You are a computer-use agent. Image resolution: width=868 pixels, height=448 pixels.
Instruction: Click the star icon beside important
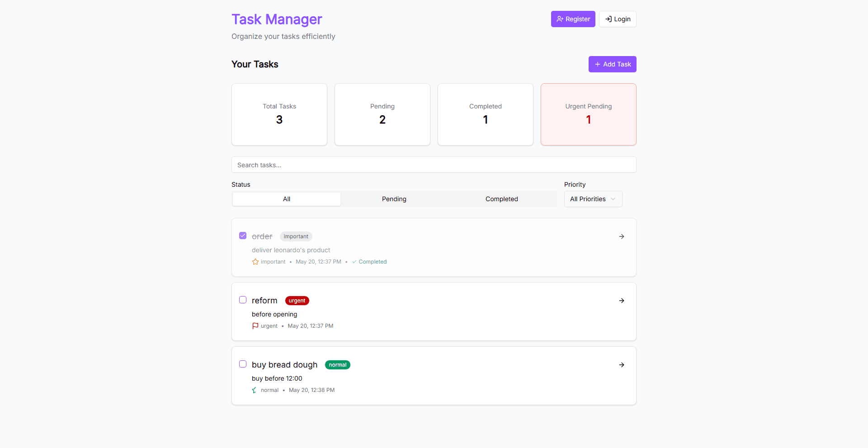(x=255, y=262)
